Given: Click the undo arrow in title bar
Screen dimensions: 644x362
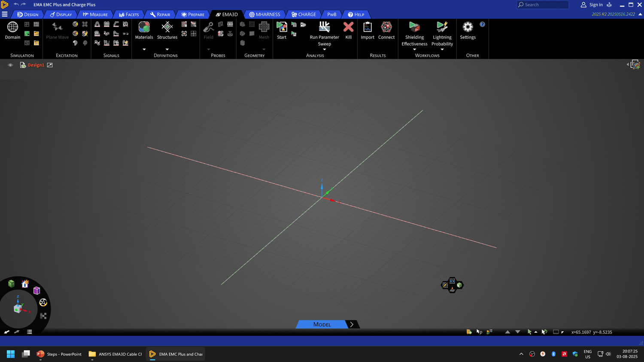Looking at the screenshot, I should pos(16,4).
